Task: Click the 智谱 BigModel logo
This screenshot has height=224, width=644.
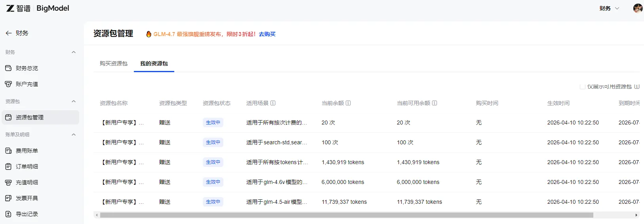Action: click(38, 8)
